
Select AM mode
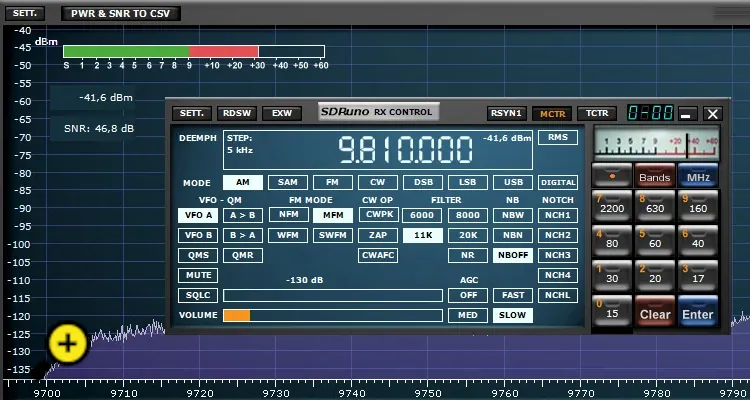tap(243, 182)
